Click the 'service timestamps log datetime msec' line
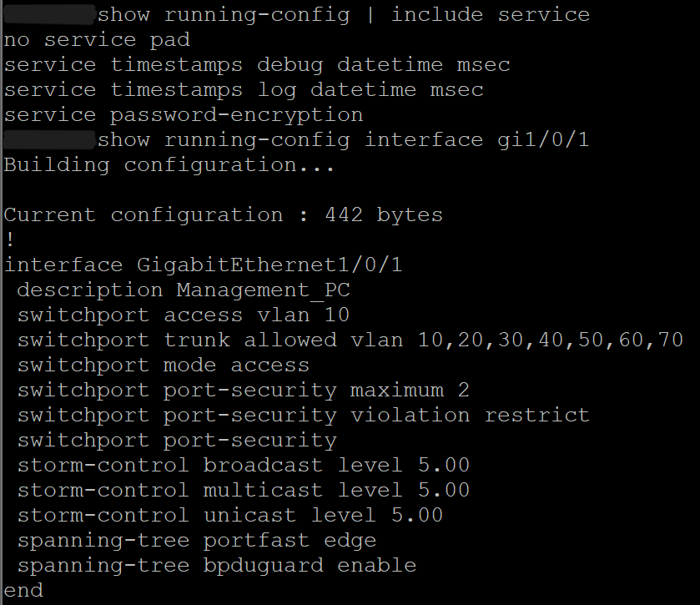The width and height of the screenshot is (700, 605). pos(244,89)
